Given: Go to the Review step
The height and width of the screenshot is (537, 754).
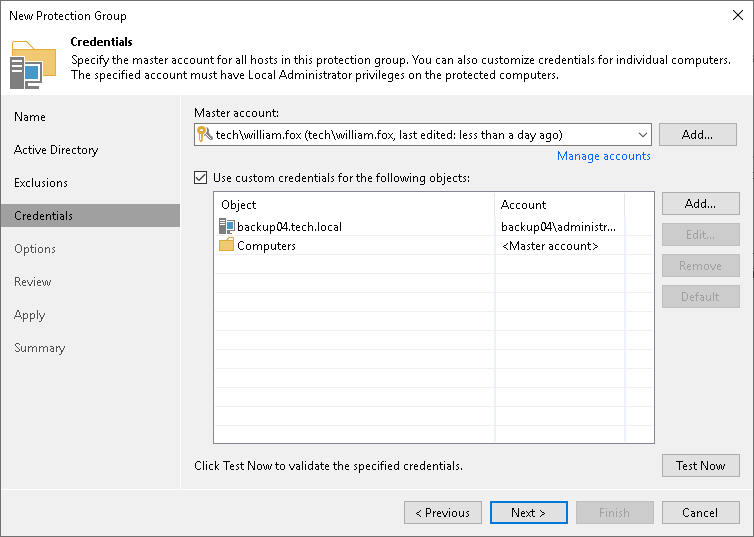Looking at the screenshot, I should 33,282.
